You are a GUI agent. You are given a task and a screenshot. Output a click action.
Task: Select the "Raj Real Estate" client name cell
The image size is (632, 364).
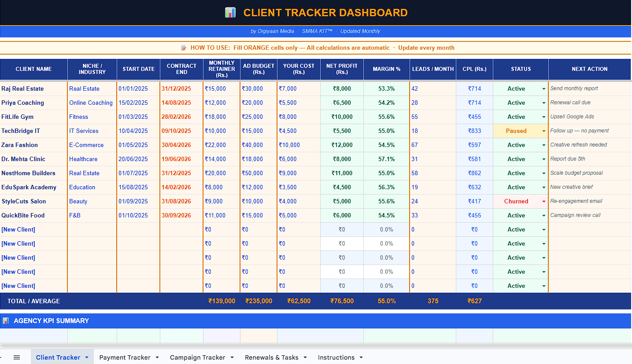pos(33,88)
